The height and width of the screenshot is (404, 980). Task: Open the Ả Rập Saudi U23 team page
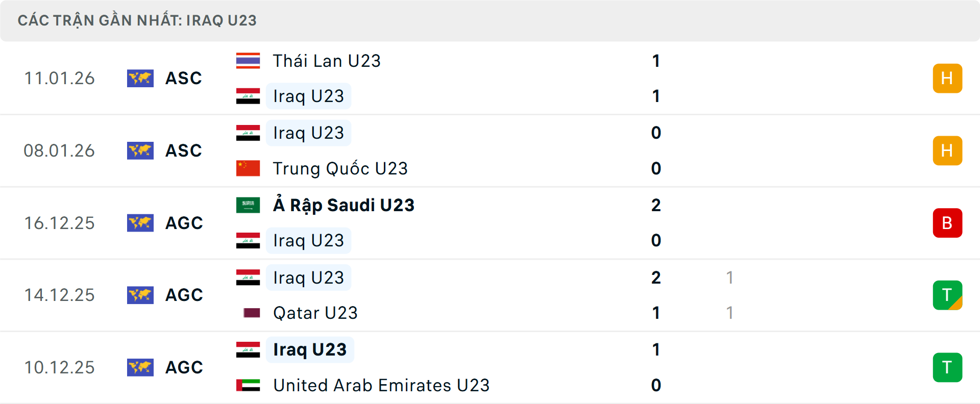(x=342, y=205)
